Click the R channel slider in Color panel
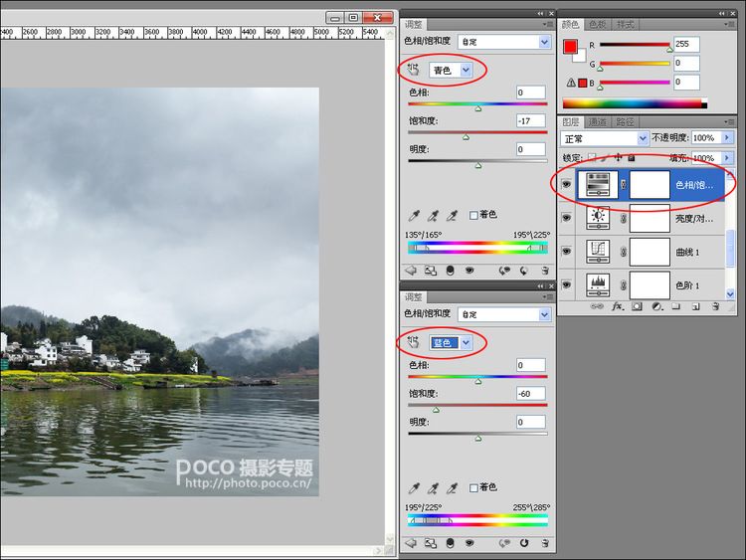The image size is (746, 560). (636, 45)
